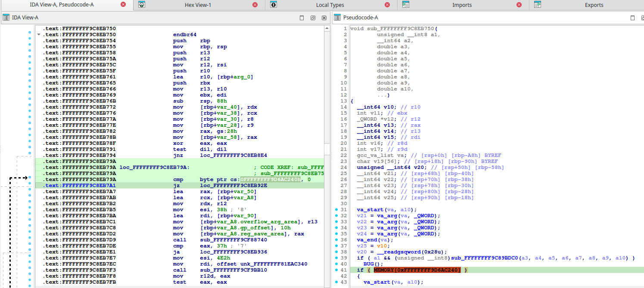
Task: Toggle the breakpoint dot next to v25 = v10
Action: pos(336,245)
